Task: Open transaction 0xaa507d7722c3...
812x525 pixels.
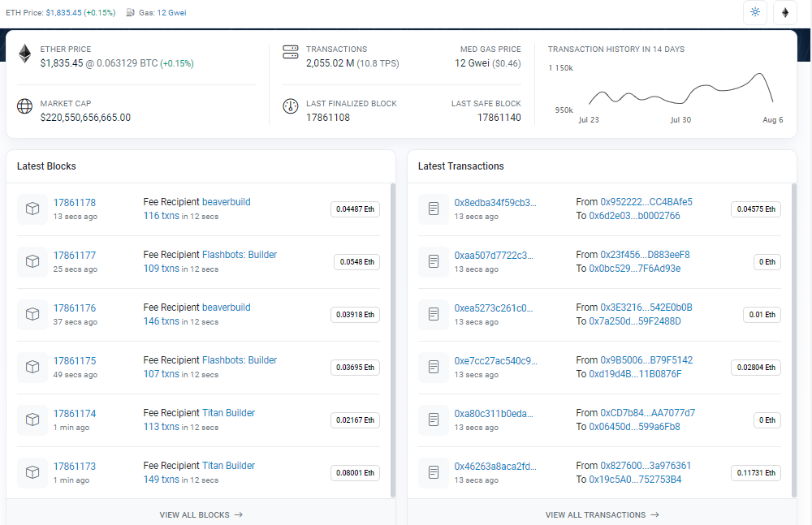Action: (x=494, y=256)
